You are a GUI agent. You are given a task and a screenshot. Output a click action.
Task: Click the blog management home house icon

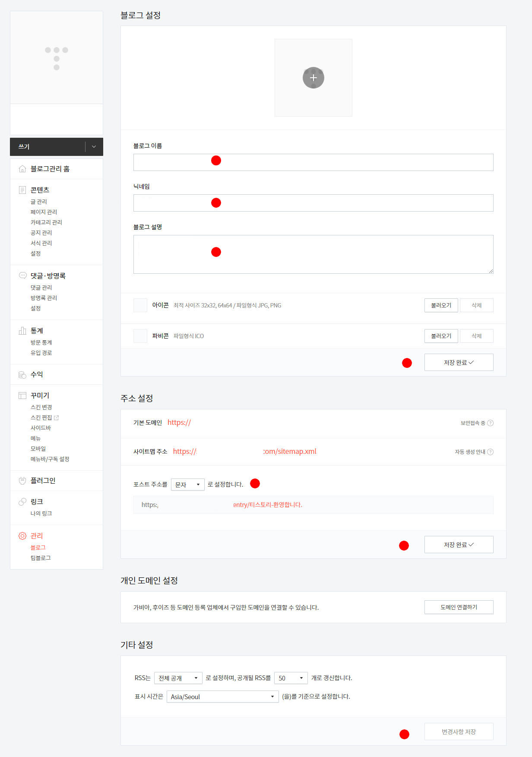coord(22,169)
